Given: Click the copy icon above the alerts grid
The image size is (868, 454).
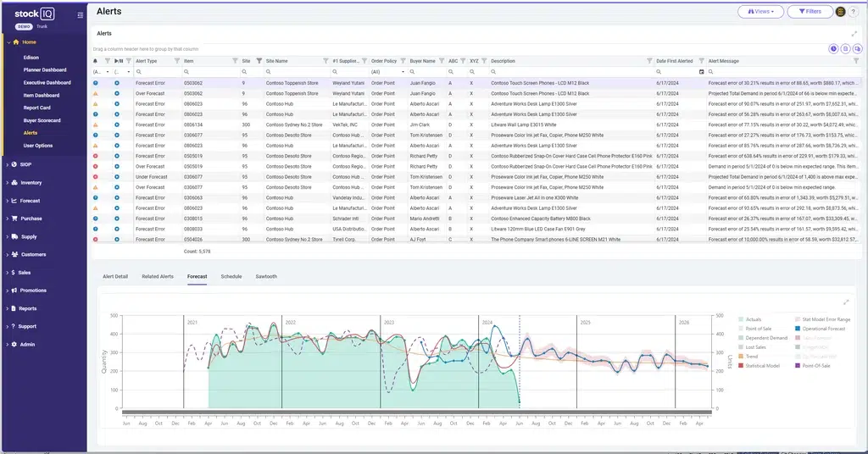Looking at the screenshot, I should pyautogui.click(x=858, y=48).
